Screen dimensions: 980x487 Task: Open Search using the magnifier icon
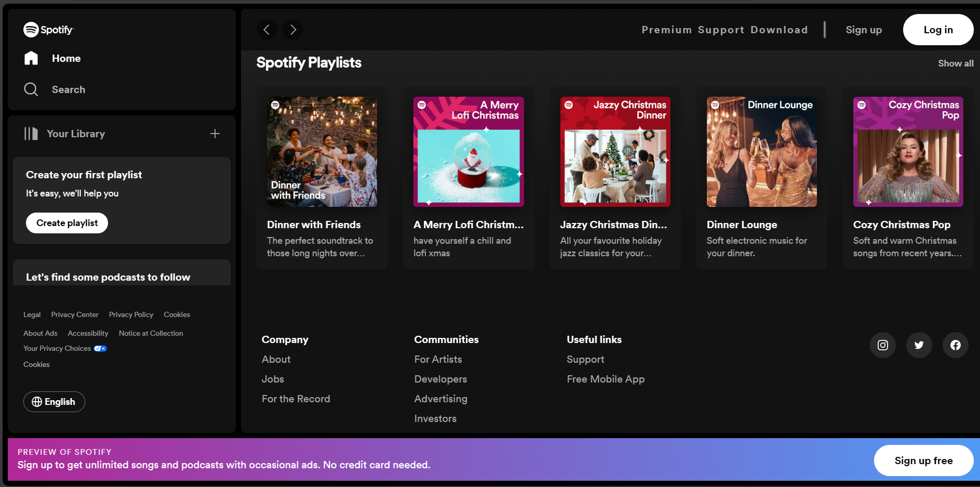[x=31, y=89]
